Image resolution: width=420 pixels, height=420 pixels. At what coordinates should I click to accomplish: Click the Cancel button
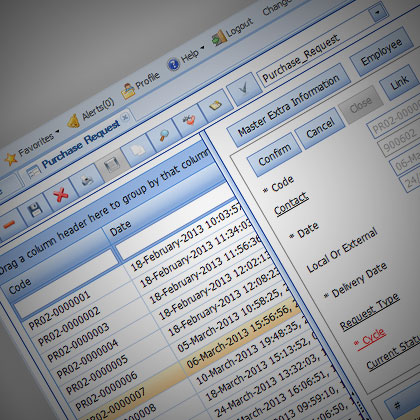click(x=320, y=129)
